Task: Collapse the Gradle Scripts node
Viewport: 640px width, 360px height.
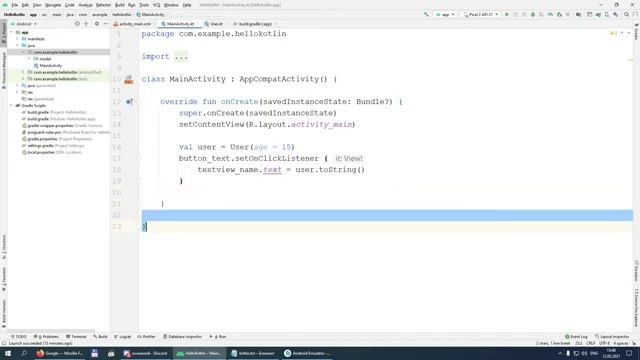Action: coord(12,105)
